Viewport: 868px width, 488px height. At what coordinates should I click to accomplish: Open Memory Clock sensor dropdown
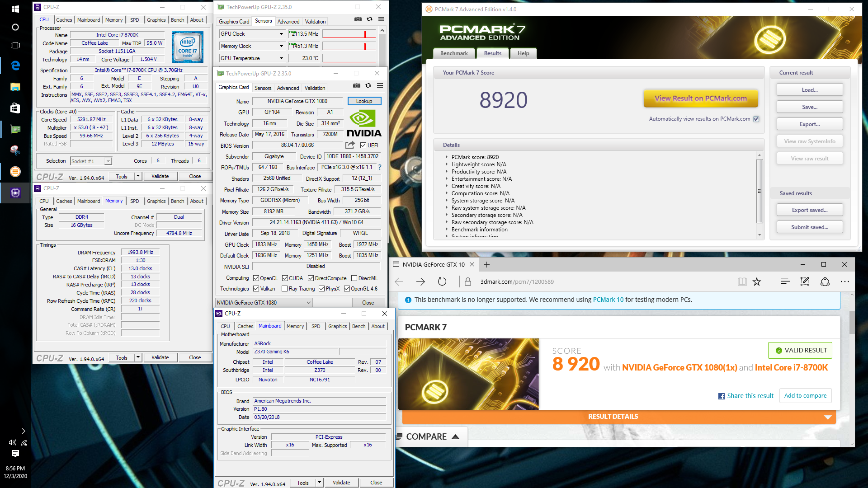tap(281, 46)
